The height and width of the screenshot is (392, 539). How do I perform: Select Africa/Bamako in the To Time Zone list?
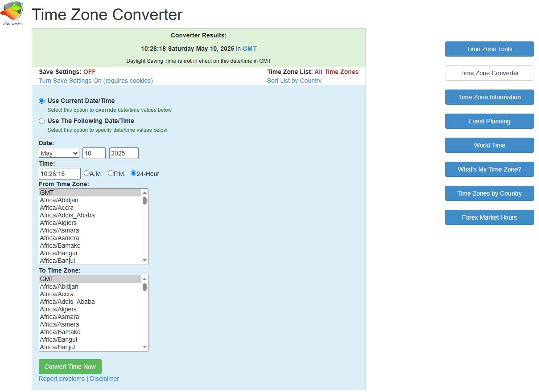[60, 332]
